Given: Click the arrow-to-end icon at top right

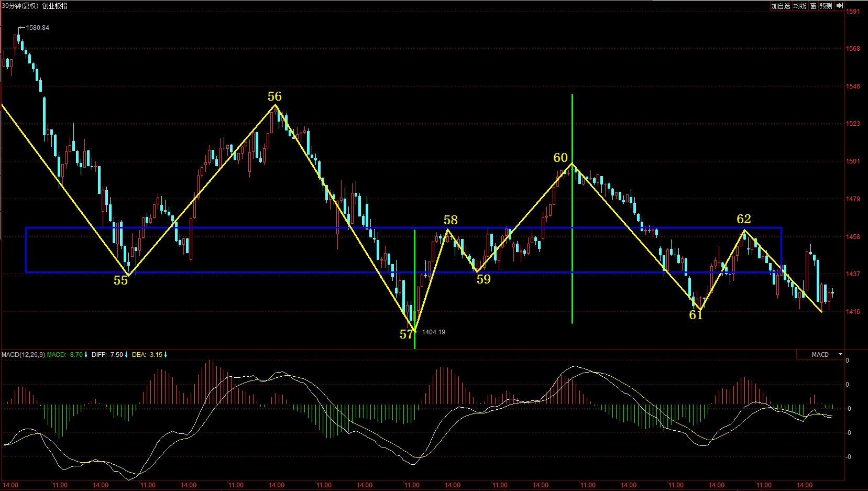Looking at the screenshot, I should (x=839, y=6).
